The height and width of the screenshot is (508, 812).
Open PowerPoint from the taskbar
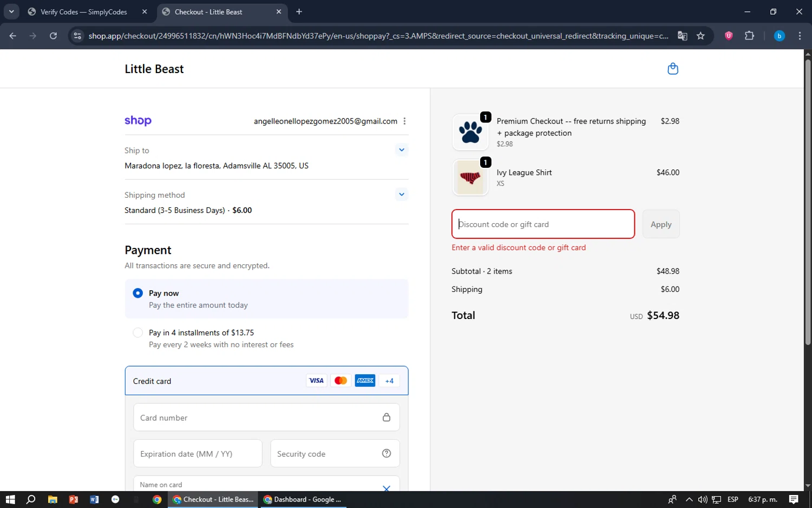pos(74,499)
